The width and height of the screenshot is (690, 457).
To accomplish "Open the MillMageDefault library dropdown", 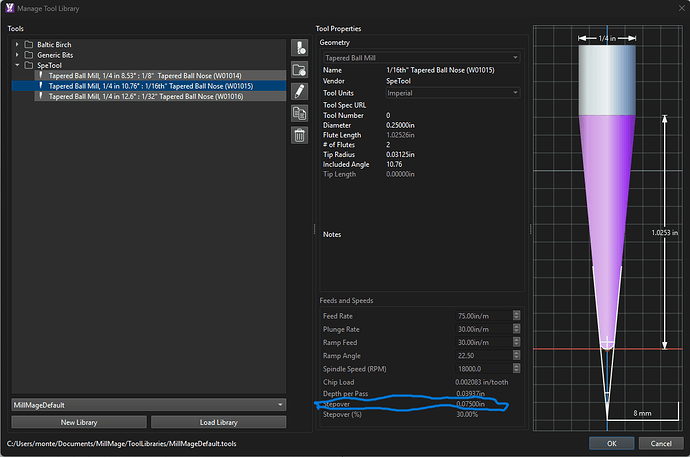I will coord(149,405).
